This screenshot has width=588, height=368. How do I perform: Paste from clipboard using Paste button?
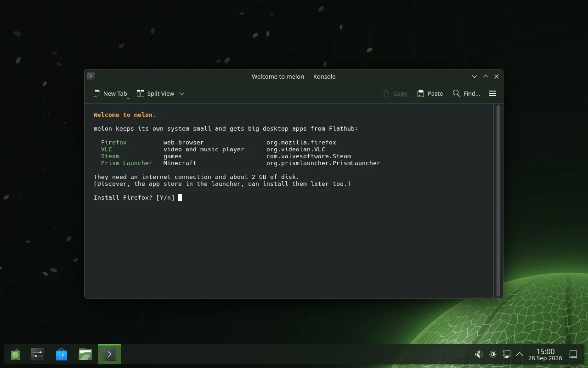(430, 93)
